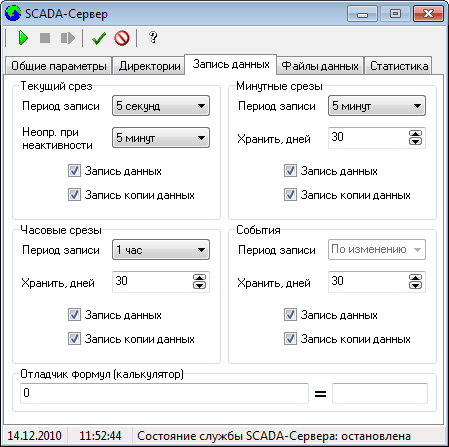Go to the Файлы данных tab
This screenshot has height=447, width=449.
[320, 66]
